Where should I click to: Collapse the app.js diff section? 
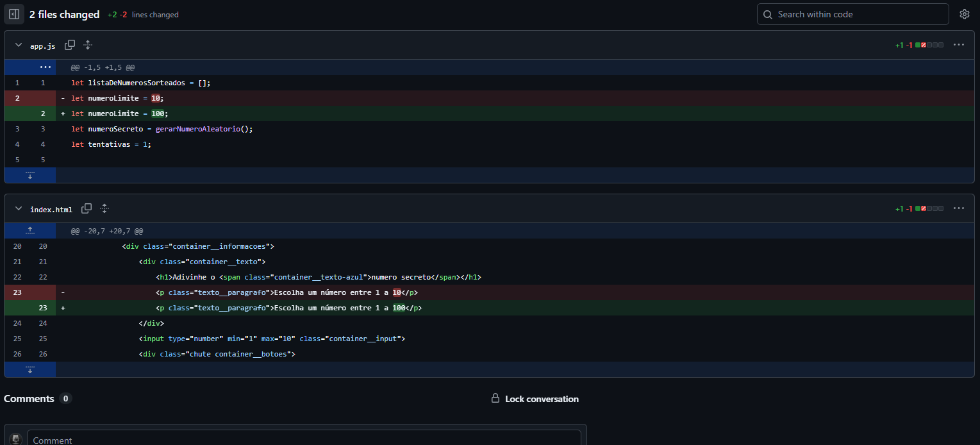(x=19, y=46)
